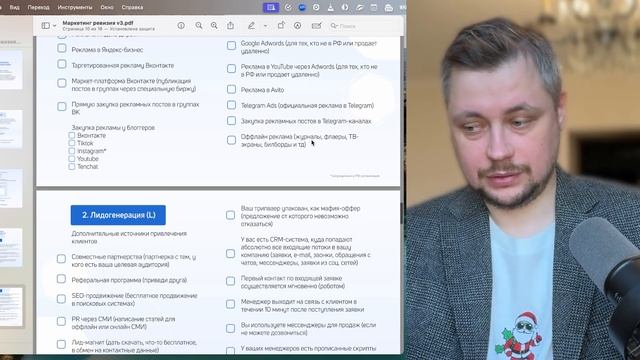Screen dimensions: 640x360
Task: Check Вы используете мессенджеры box
Action: coord(231,329)
